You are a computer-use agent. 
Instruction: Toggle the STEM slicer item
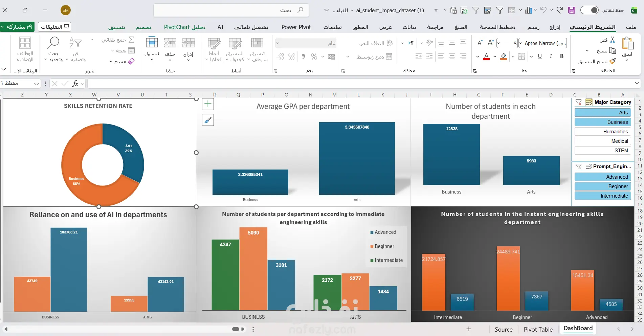[603, 151]
